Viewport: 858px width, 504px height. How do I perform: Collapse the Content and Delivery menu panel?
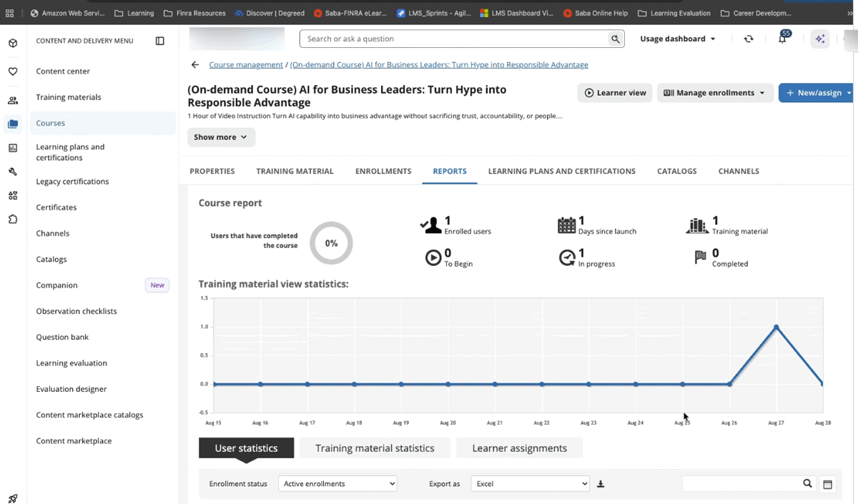coord(160,41)
